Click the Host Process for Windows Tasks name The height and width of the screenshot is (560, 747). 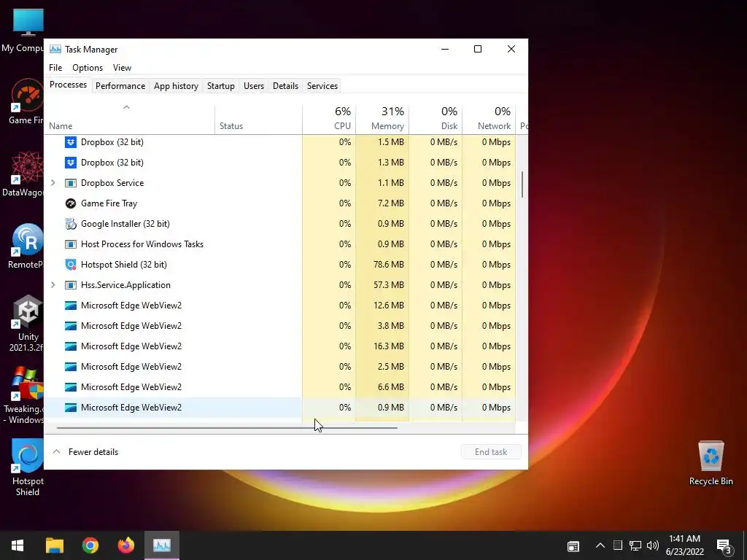142,244
